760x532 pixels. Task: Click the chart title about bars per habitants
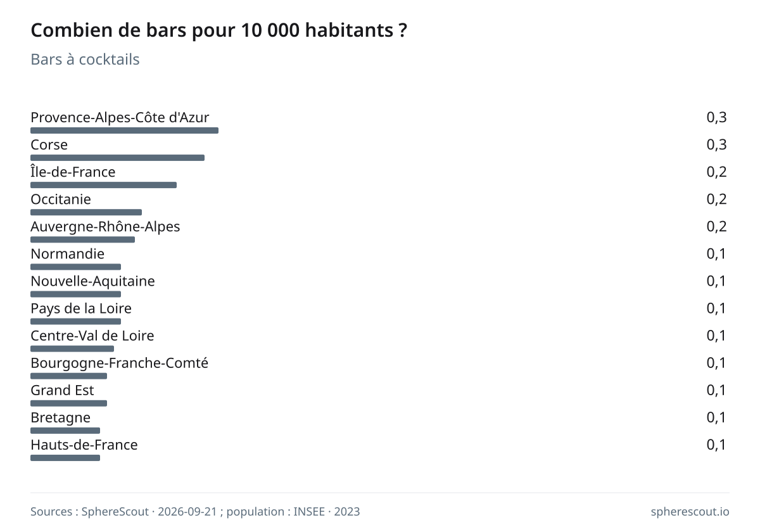[x=218, y=30]
